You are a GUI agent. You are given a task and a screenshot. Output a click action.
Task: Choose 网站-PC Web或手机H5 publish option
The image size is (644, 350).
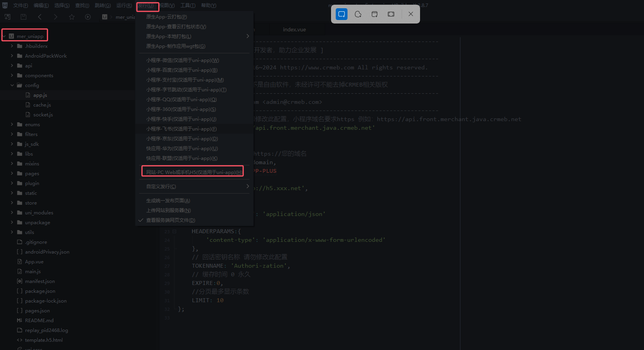pyautogui.click(x=194, y=172)
